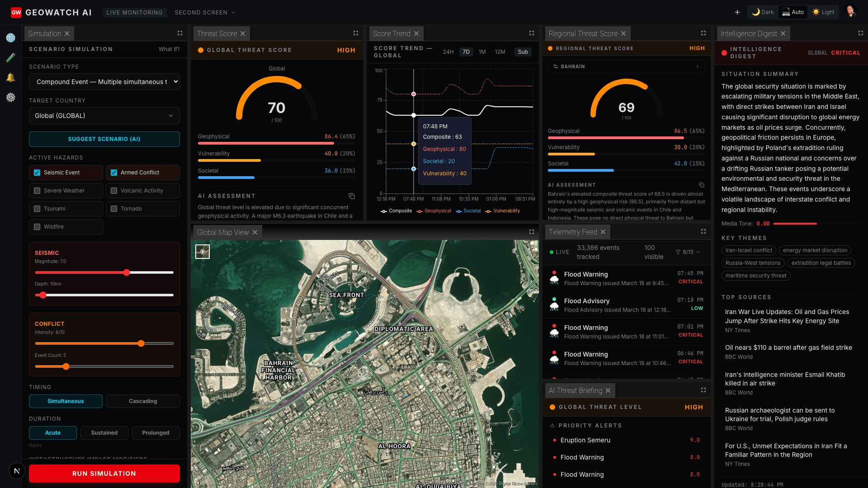Click the Run Simulation button
This screenshot has height=488, width=868.
point(104,474)
